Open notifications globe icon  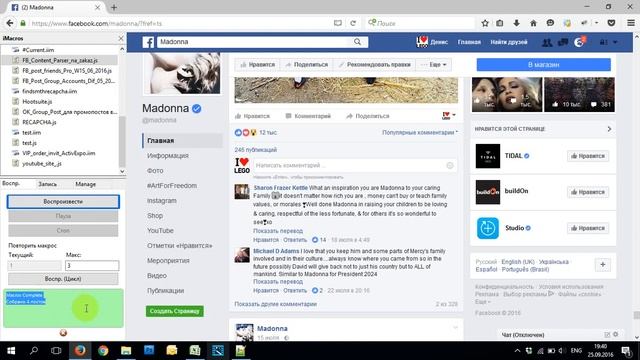pyautogui.click(x=579, y=42)
